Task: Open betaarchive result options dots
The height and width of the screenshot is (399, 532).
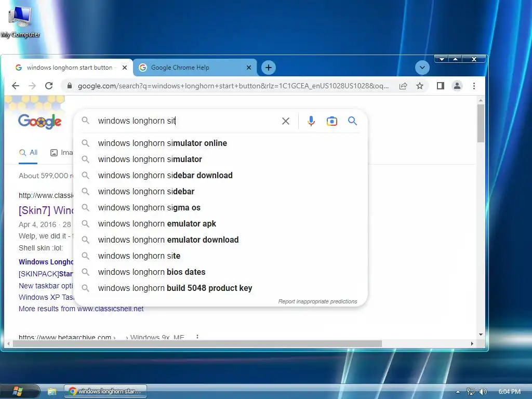Action: (197, 337)
